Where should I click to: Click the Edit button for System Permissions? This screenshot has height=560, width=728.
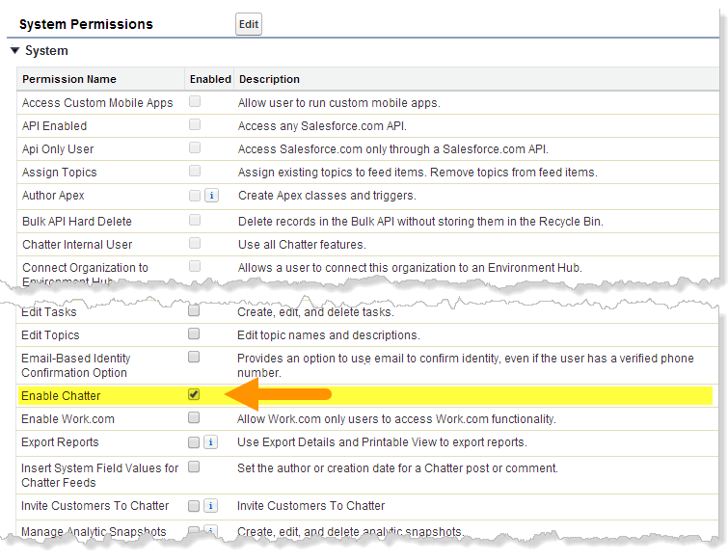point(249,25)
